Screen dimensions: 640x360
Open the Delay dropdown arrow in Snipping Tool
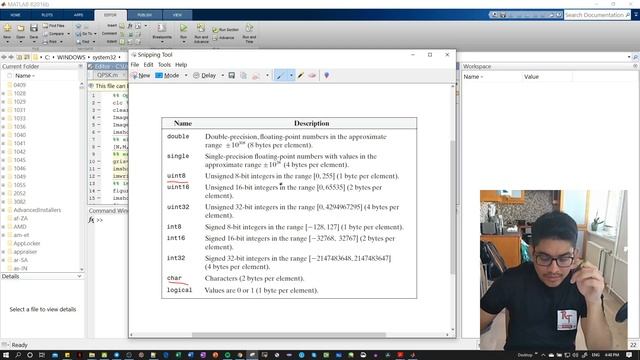[222, 76]
